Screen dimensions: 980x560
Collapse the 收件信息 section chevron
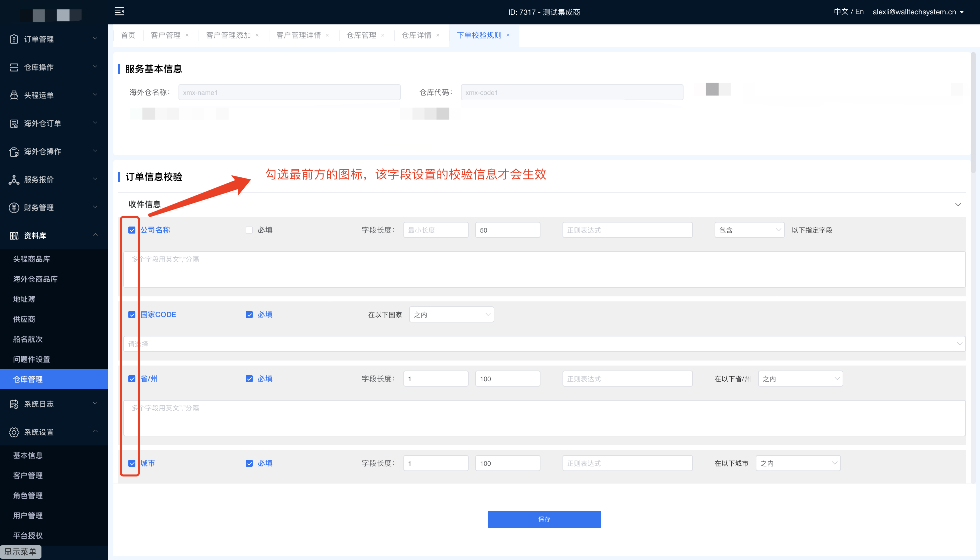click(958, 204)
